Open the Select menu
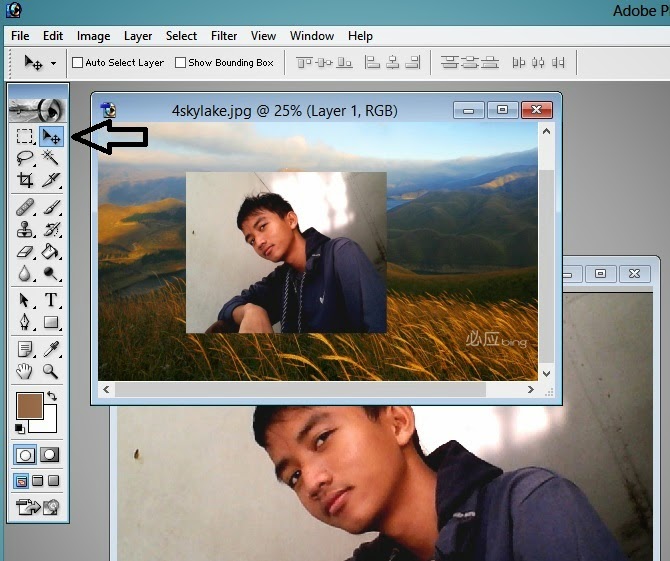 click(182, 36)
